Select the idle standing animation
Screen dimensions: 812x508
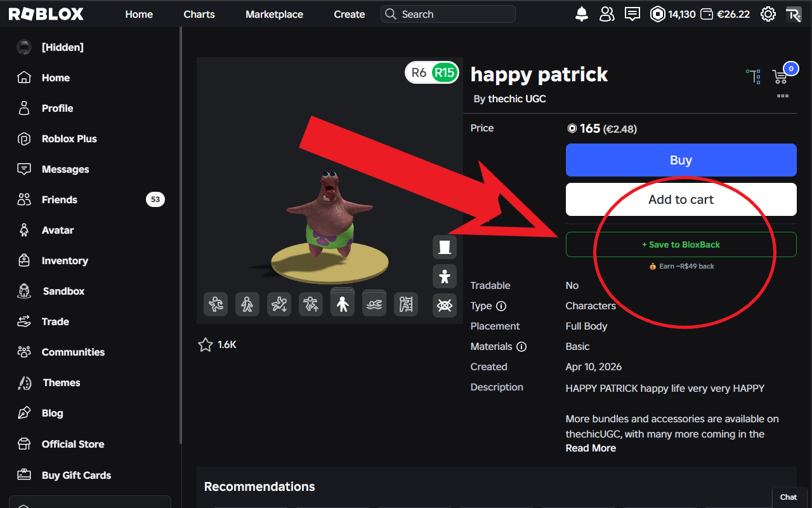(343, 304)
